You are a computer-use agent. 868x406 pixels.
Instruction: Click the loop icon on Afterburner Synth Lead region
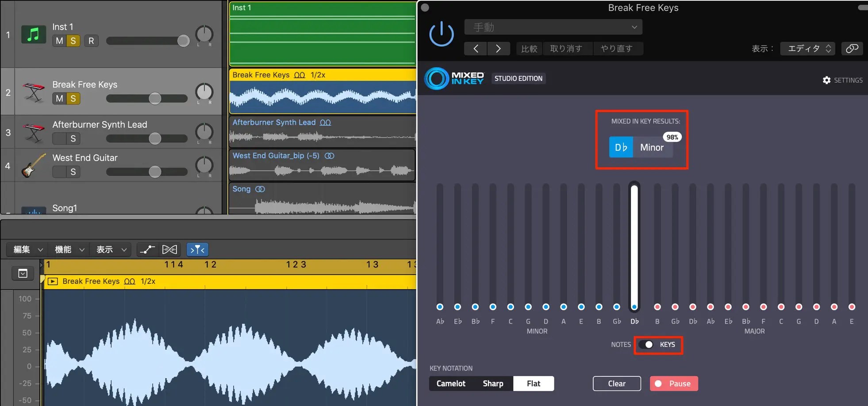click(x=325, y=123)
